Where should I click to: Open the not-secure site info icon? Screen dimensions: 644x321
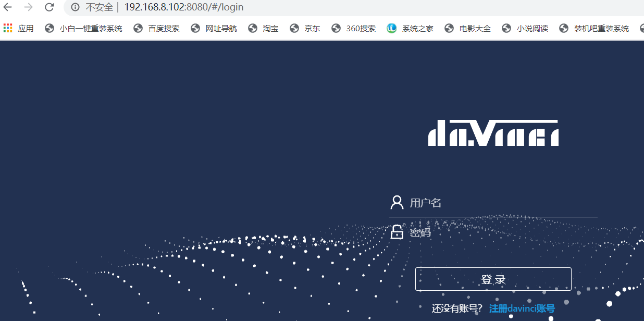(x=75, y=7)
